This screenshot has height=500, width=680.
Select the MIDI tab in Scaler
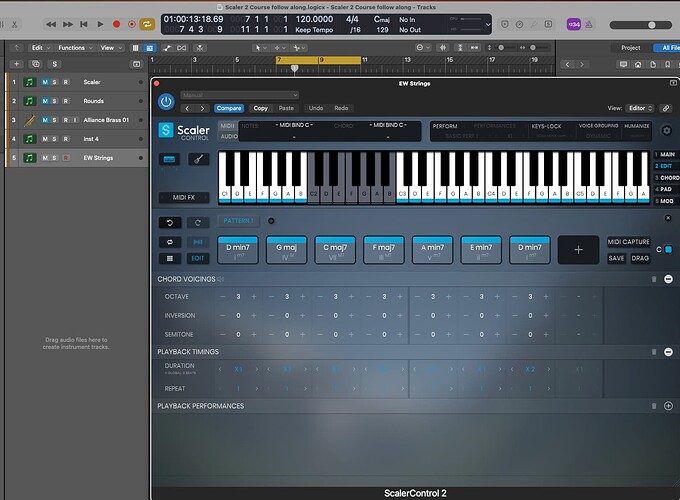tap(227, 126)
